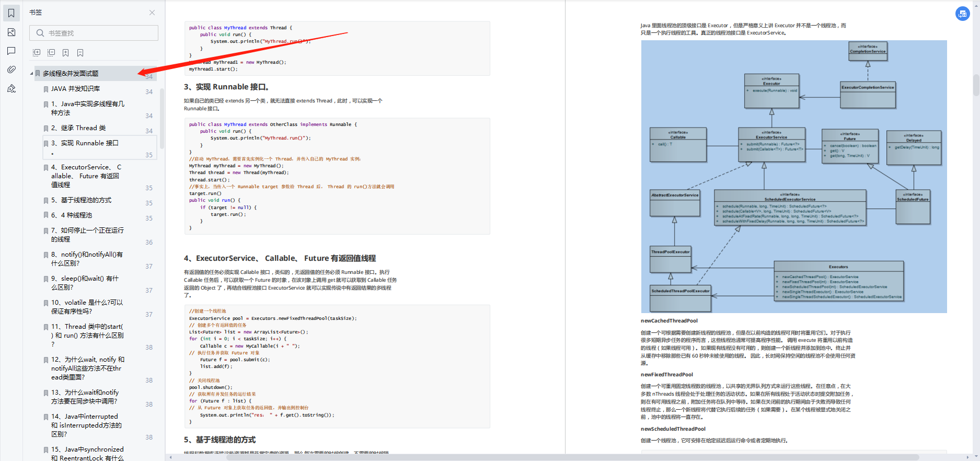Open bookmark 1、Java中实现多线程有几种方法
This screenshot has height=461, width=980.
88,108
